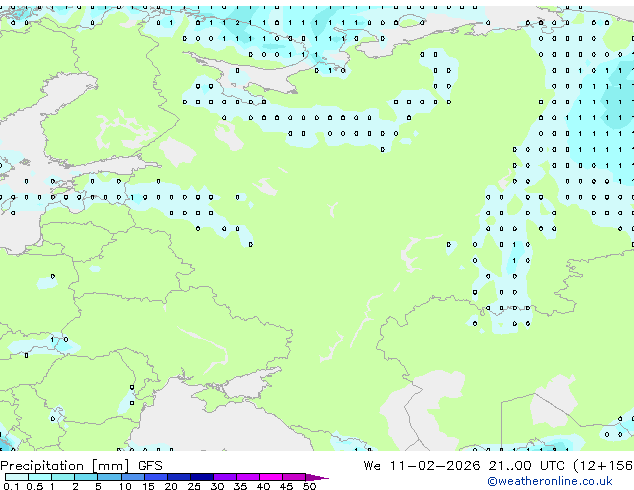Viewport: 634px width, 490px height.
Task: Click the over-50 mm arrow legend tip
Action: pyautogui.click(x=317, y=477)
